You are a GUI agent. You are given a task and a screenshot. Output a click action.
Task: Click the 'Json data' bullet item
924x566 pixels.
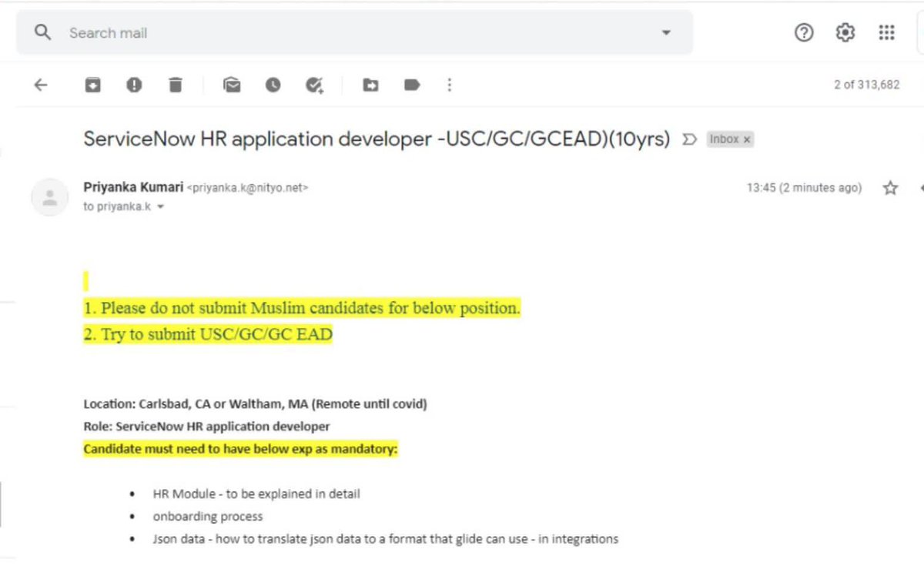pos(386,539)
